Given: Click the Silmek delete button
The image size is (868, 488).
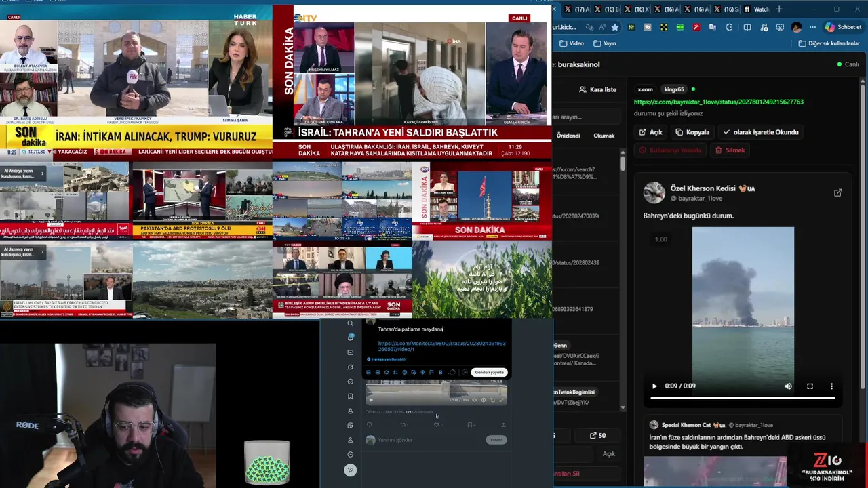Looking at the screenshot, I should (730, 150).
